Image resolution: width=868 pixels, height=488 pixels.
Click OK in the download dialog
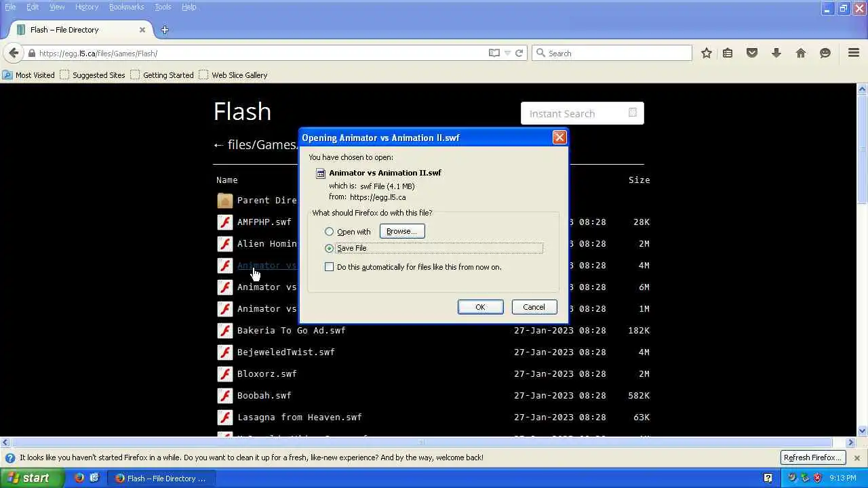coord(480,307)
